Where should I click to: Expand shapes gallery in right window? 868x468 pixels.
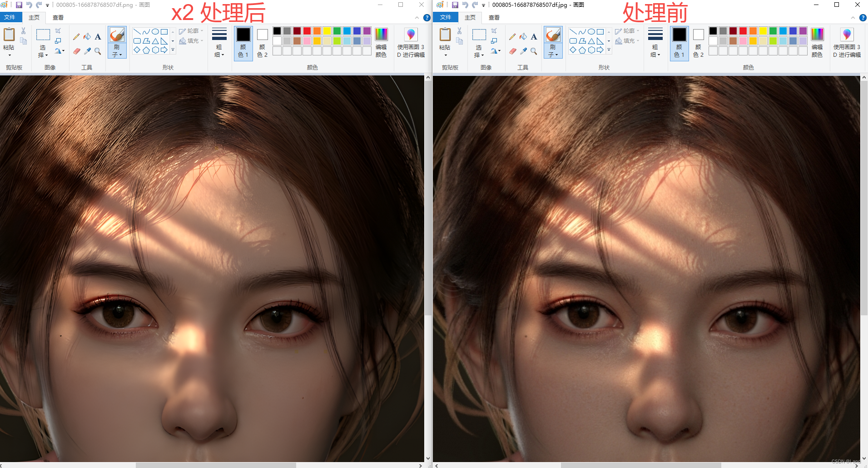click(609, 50)
